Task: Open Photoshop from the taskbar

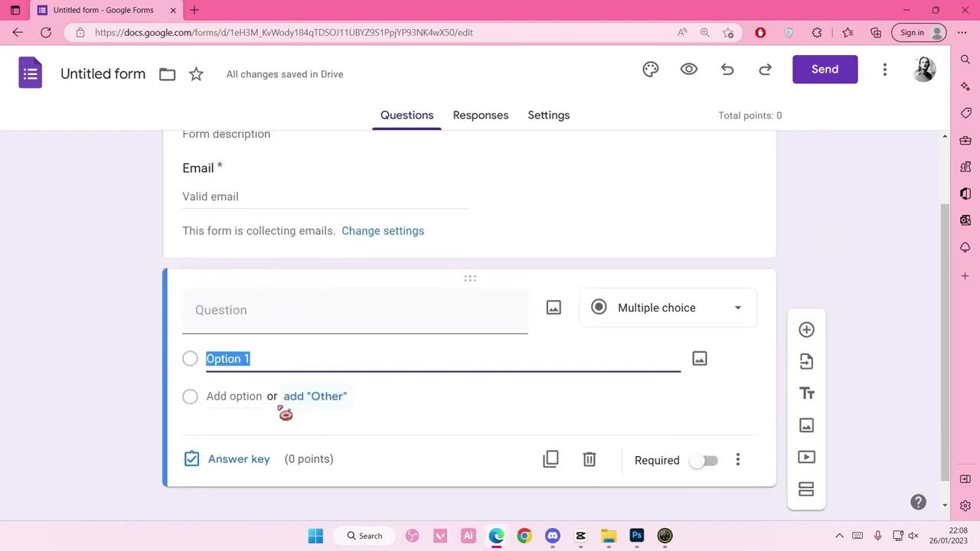Action: click(636, 536)
